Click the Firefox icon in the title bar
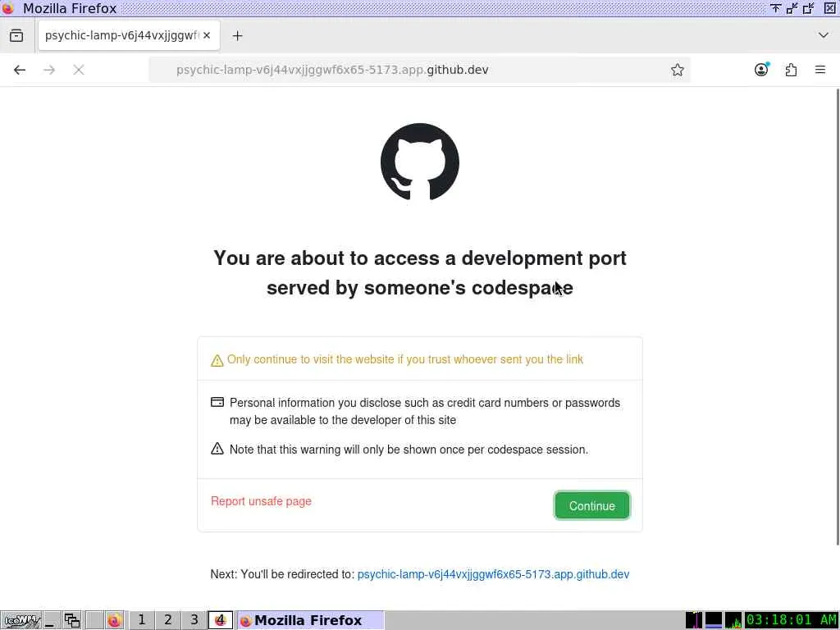840x630 pixels. [x=8, y=8]
